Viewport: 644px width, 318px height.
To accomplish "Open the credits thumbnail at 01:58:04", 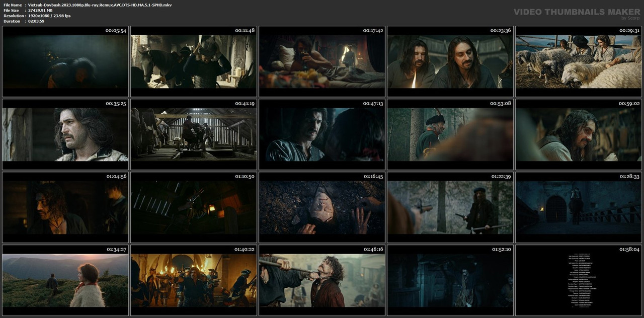I will [579, 280].
